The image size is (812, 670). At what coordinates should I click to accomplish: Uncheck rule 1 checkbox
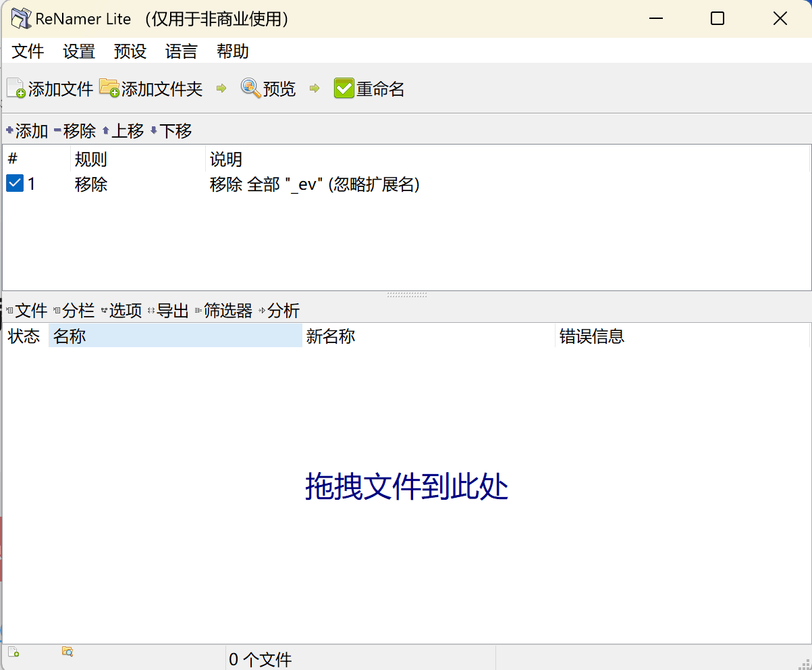click(15, 184)
